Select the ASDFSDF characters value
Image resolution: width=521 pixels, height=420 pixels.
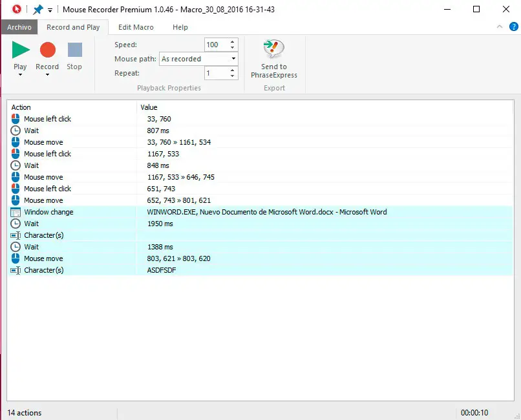pos(162,270)
